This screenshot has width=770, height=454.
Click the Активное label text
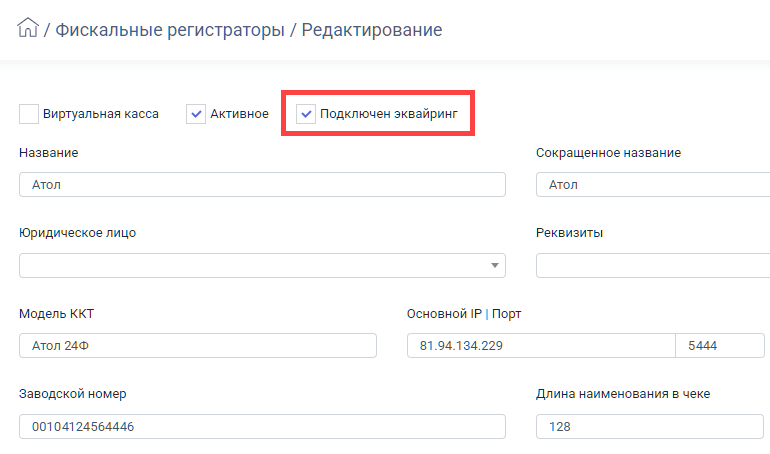[240, 114]
